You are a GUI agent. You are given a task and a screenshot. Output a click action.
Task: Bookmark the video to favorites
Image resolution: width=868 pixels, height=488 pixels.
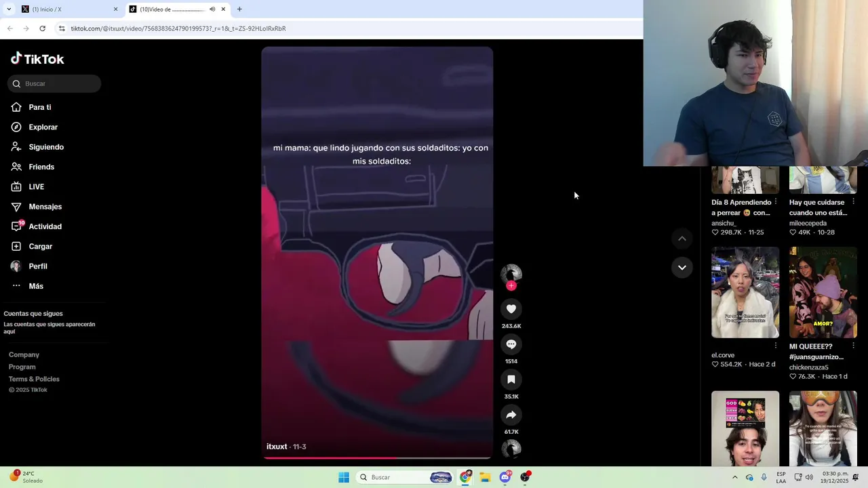[511, 380]
